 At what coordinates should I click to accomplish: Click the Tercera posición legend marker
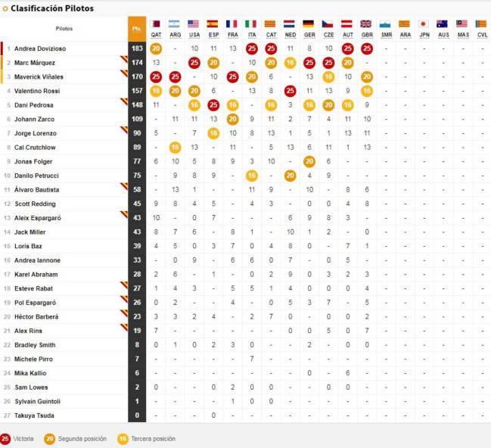[123, 438]
